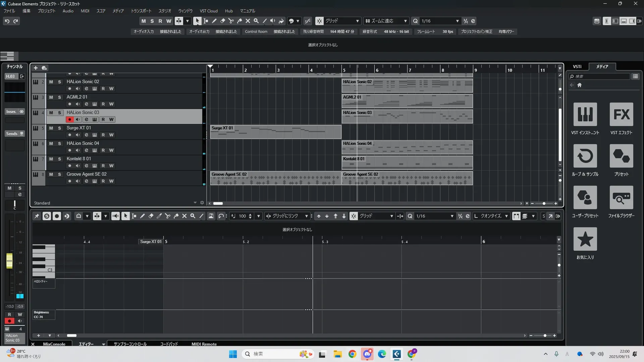Select the Eraser tool in main toolbar
Viewport: 644px width, 362px height.
(x=223, y=21)
